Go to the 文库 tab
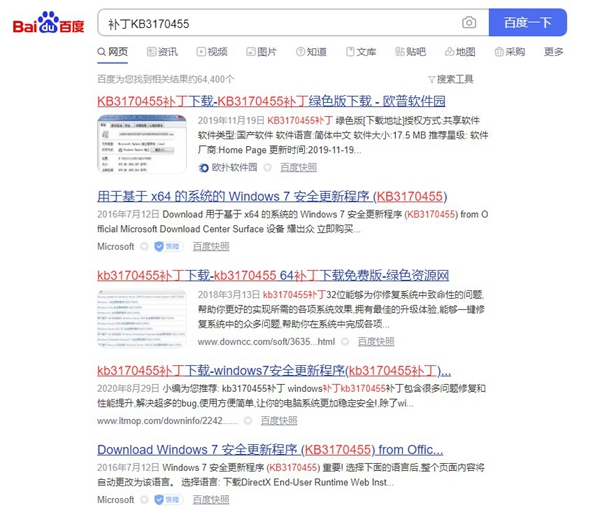This screenshot has height=510, width=600. [x=361, y=52]
